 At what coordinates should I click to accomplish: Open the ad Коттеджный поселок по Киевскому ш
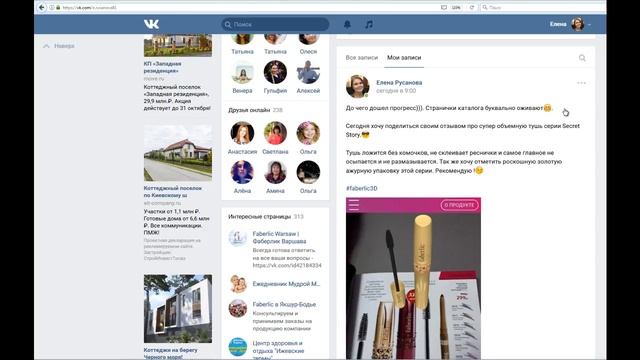(x=173, y=192)
